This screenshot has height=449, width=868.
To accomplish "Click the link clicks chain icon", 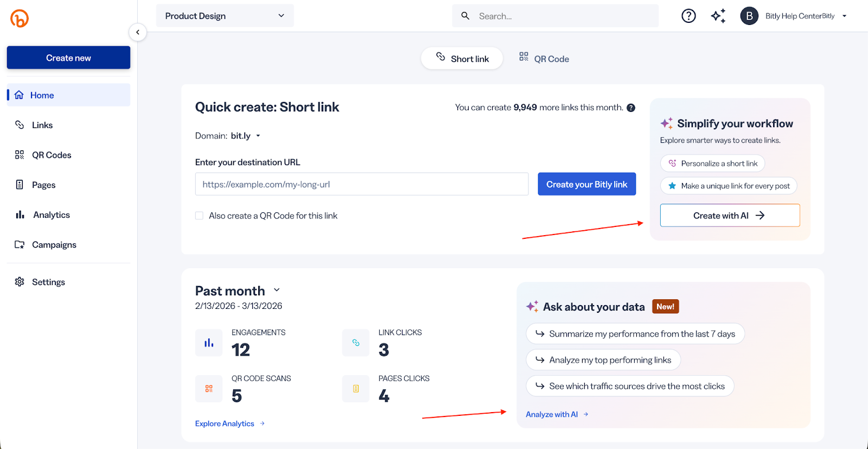I will pyautogui.click(x=356, y=343).
